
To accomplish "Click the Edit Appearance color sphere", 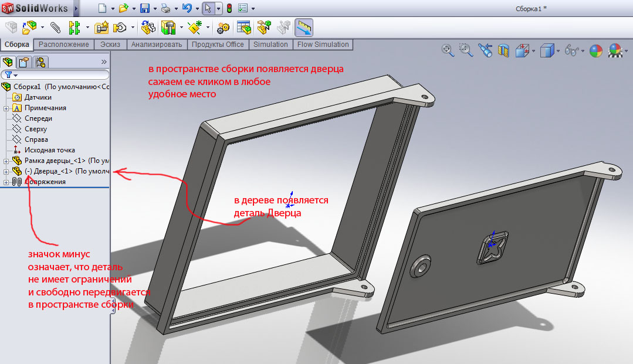I will pos(595,51).
